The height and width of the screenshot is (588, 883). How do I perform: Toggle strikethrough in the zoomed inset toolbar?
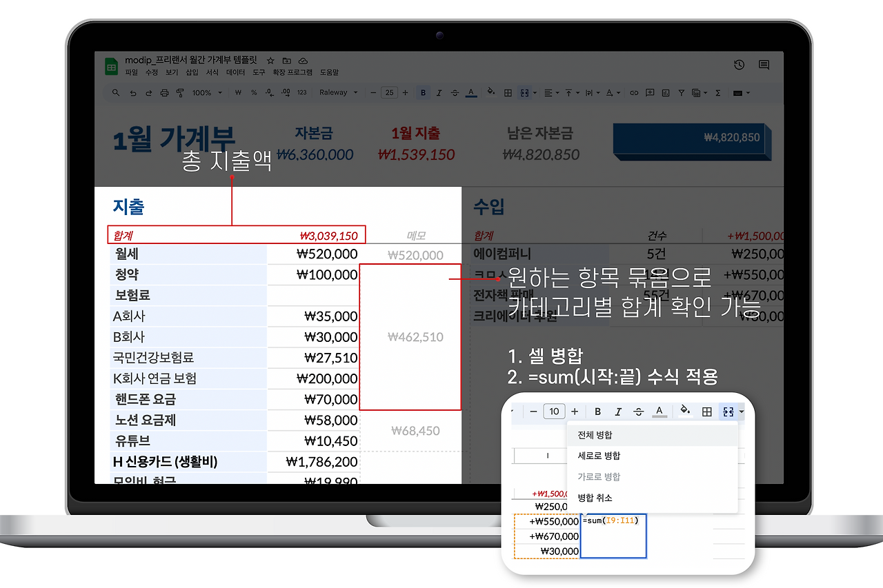(639, 412)
